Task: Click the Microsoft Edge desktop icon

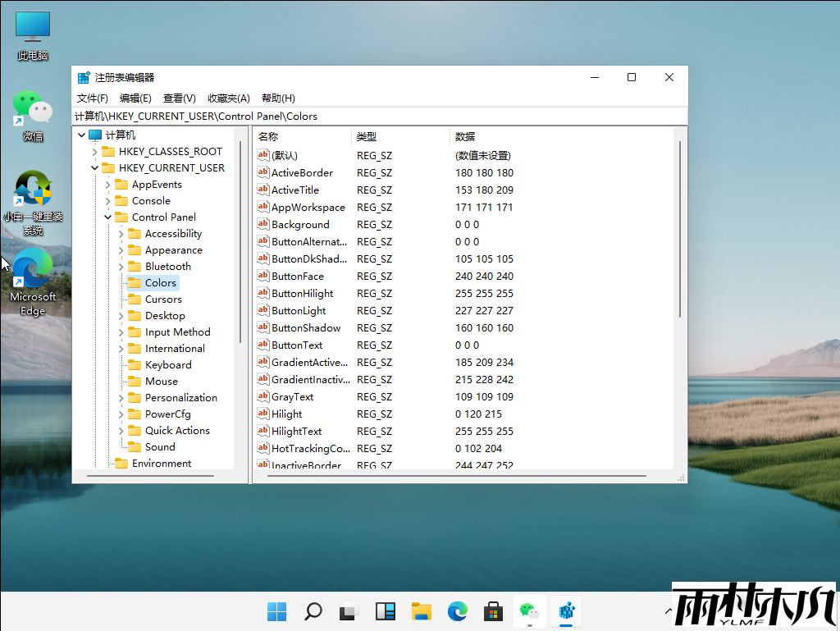Action: [x=32, y=271]
